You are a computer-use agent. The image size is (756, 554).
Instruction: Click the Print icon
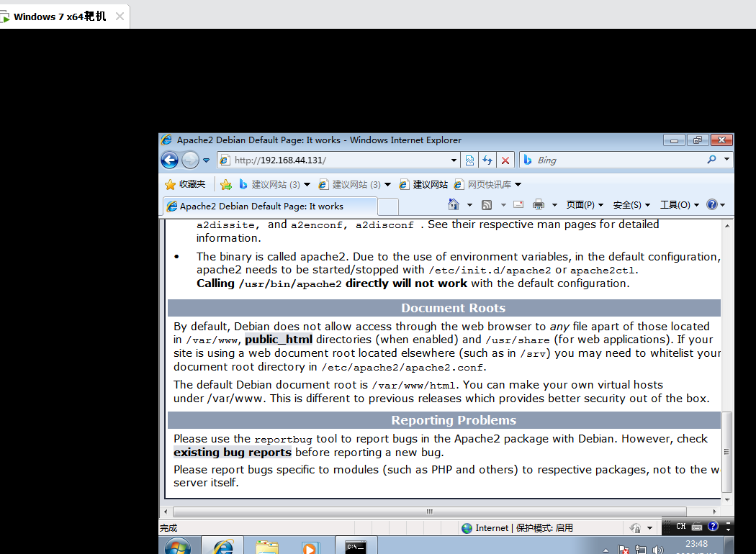click(539, 205)
